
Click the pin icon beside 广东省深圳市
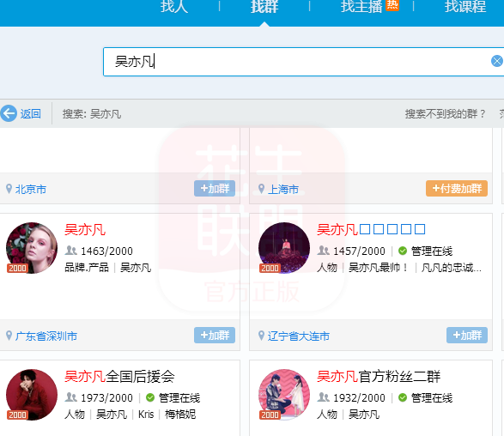(x=9, y=336)
